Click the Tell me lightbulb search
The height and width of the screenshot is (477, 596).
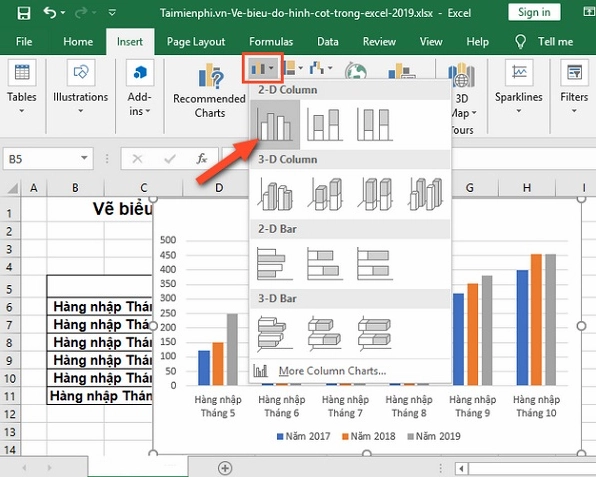[x=544, y=41]
